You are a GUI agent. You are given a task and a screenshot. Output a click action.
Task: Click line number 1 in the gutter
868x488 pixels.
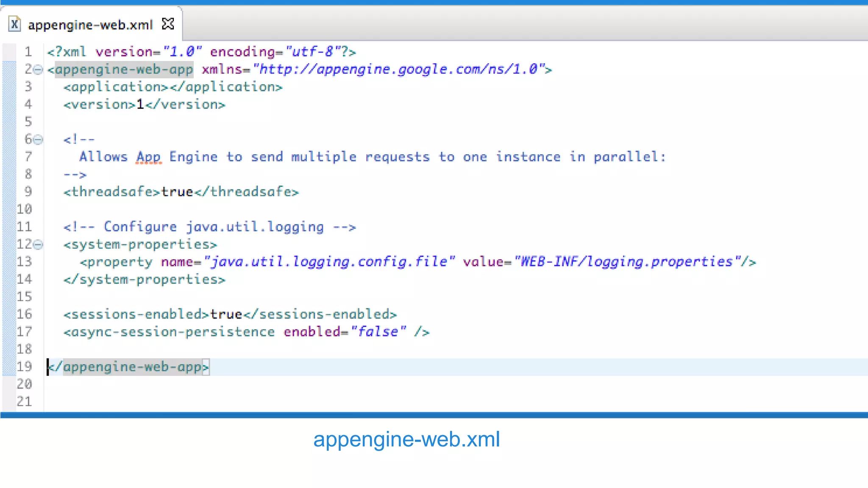coord(28,52)
